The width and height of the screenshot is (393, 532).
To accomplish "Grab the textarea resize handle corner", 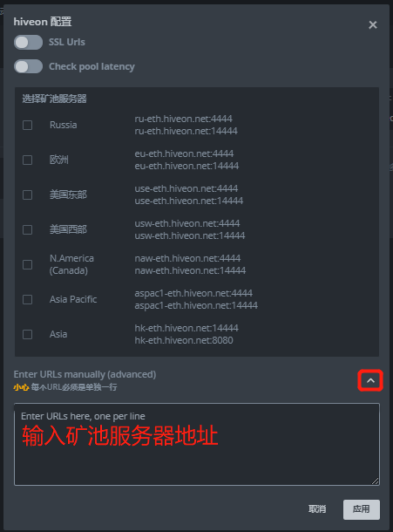I will (x=375, y=481).
